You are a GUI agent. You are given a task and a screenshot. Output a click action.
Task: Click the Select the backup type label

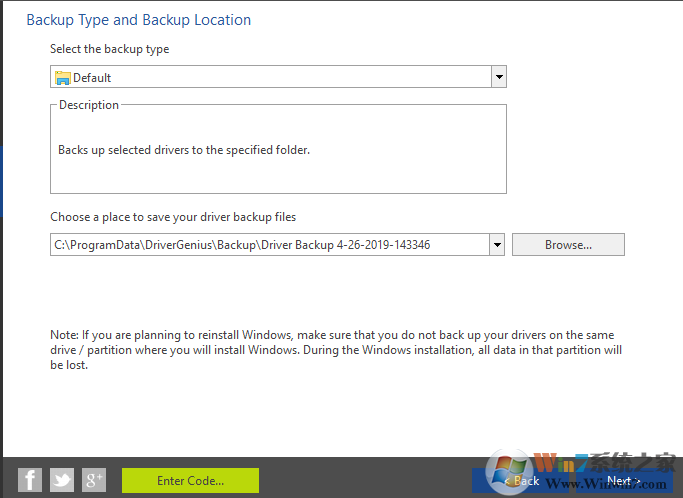(110, 49)
